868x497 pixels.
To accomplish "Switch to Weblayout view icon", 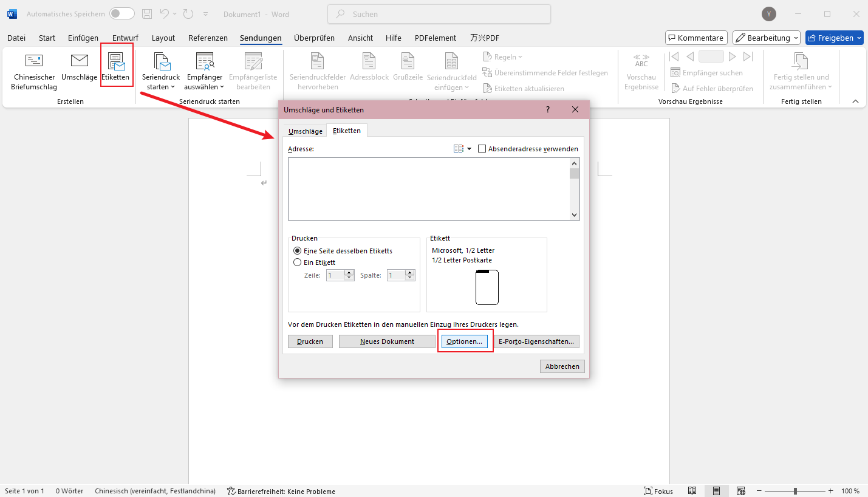I will 740,491.
